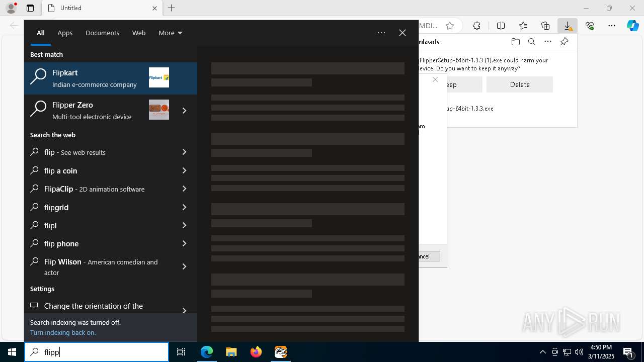Open Task View from the taskbar

pos(181,352)
